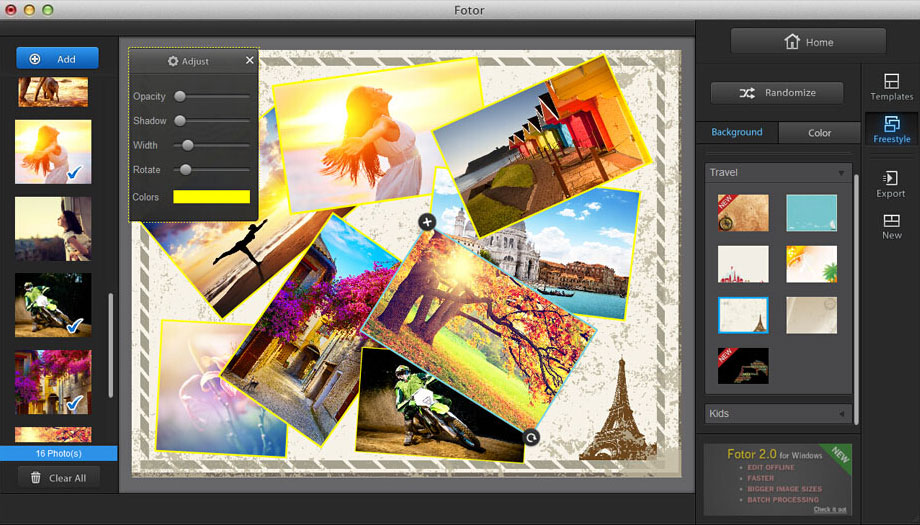
Task: Select the light blue sea background thumbnail
Action: 811,213
